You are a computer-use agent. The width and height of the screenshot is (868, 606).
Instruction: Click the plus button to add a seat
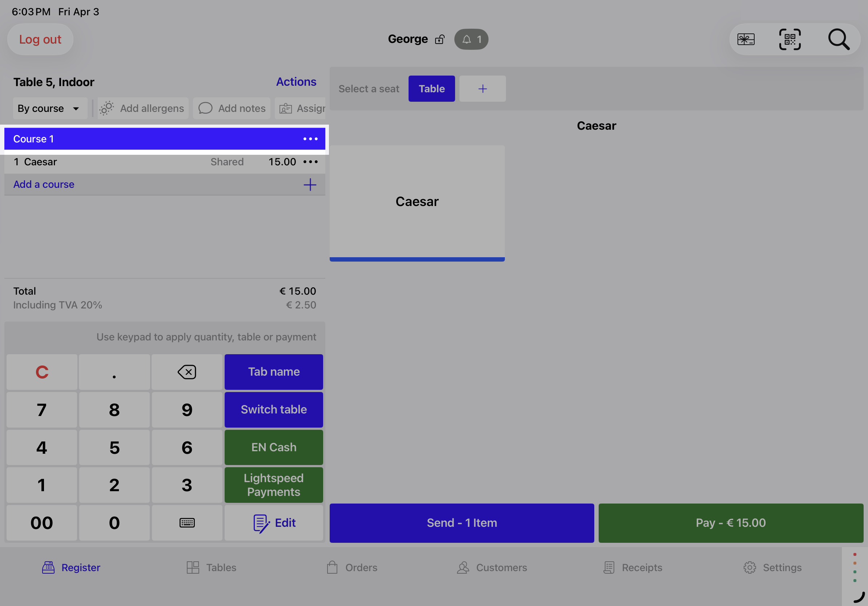482,88
